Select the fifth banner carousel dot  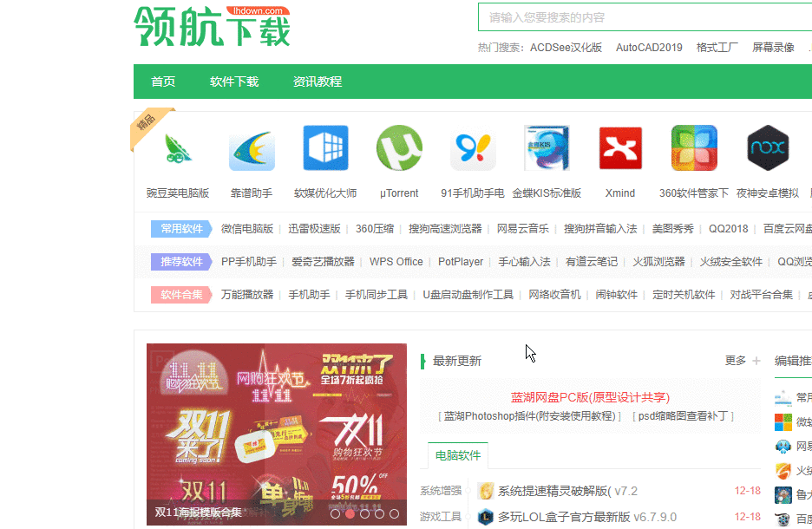click(394, 514)
